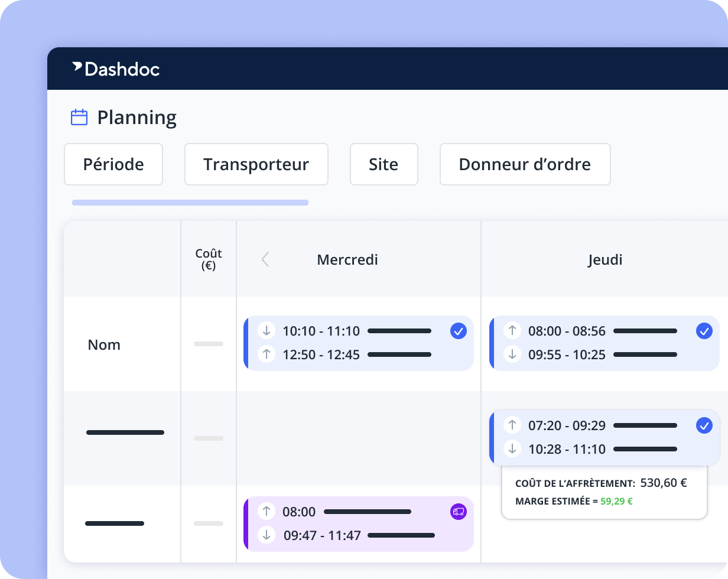728x579 pixels.
Task: Toggle the checkmark on the Mercredi 10:10 card
Action: point(459,331)
